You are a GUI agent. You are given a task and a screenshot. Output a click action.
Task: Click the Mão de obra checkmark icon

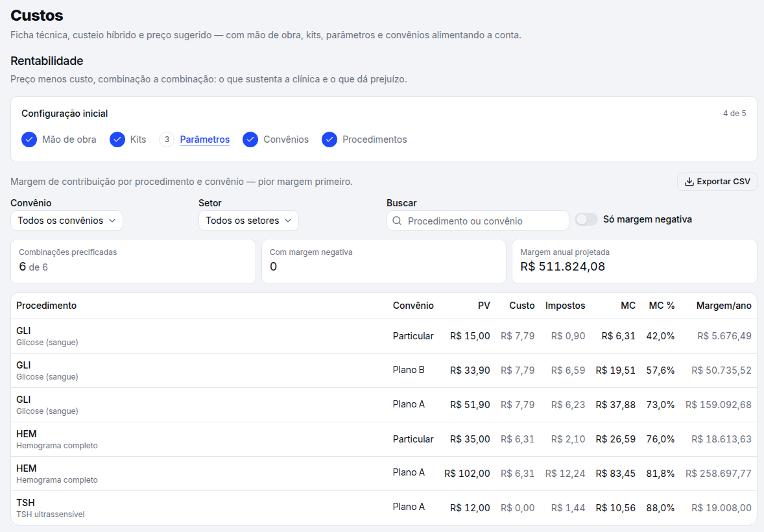(x=29, y=139)
